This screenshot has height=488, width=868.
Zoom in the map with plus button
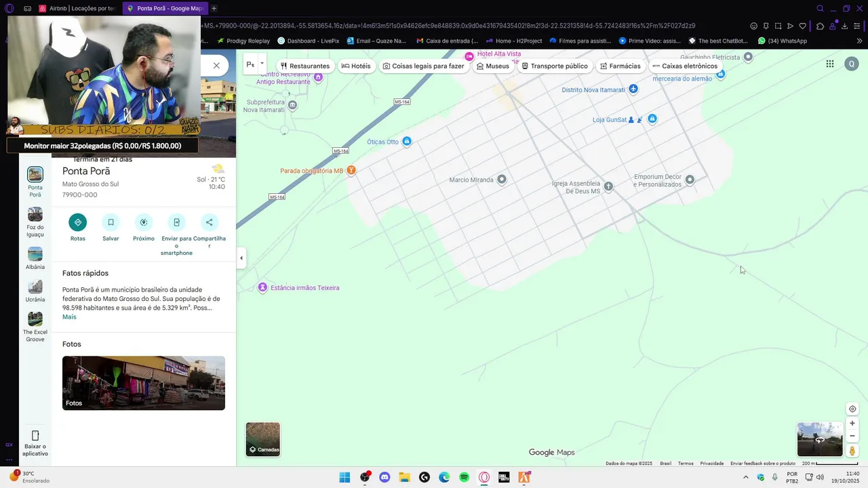point(852,424)
